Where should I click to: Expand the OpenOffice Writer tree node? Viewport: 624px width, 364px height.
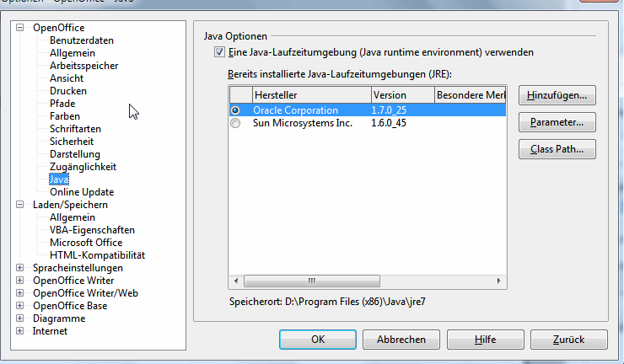coord(21,281)
